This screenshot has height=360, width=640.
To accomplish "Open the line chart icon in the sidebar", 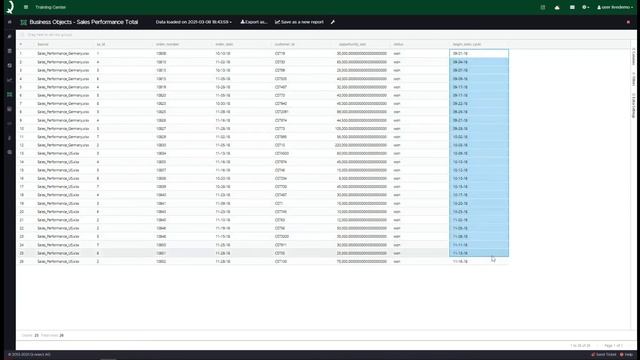I will (9, 80).
